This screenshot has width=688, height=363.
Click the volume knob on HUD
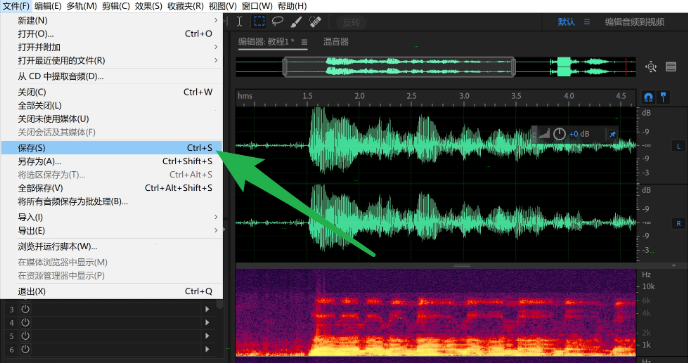point(559,134)
